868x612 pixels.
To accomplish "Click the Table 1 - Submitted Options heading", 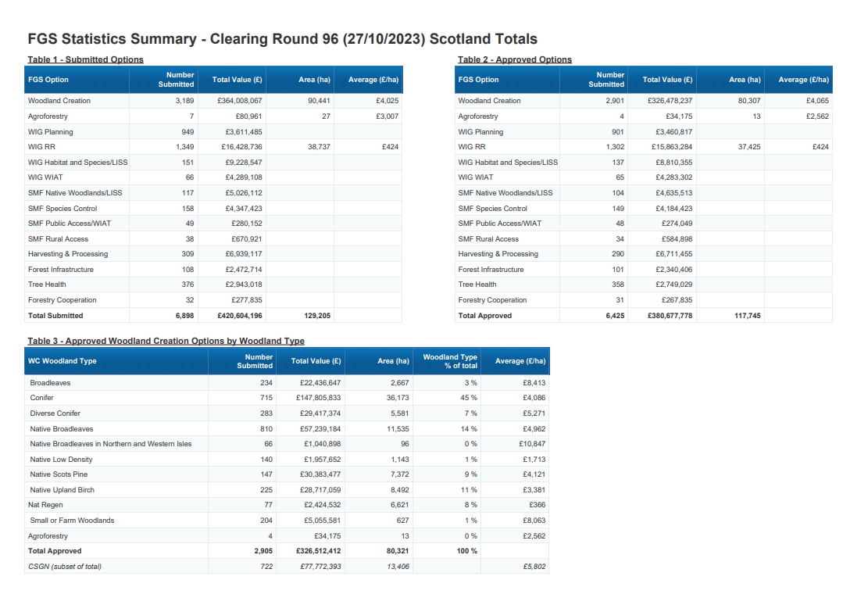I will (x=85, y=59).
